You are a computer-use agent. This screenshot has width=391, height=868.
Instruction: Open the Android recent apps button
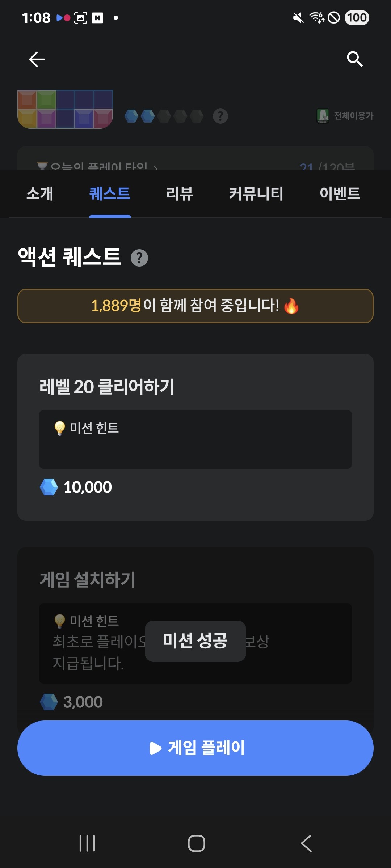[x=87, y=843]
